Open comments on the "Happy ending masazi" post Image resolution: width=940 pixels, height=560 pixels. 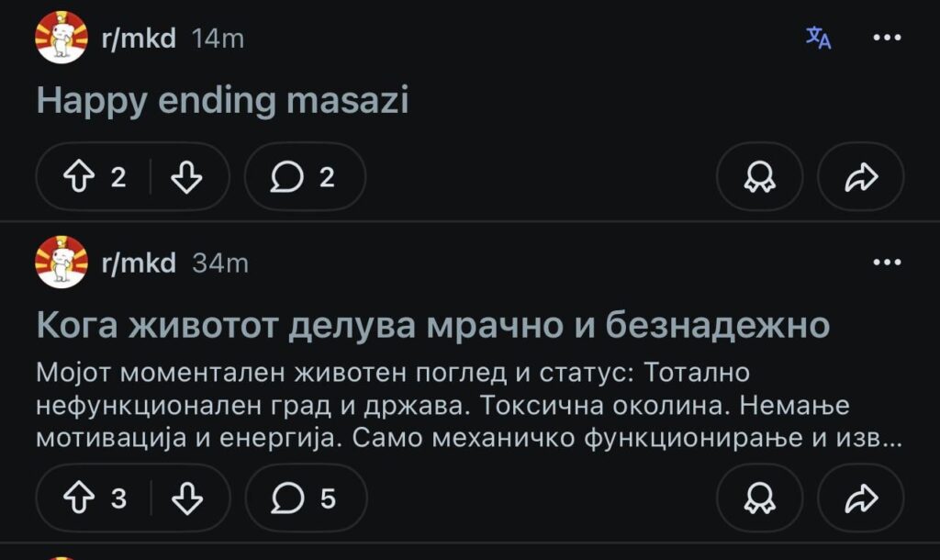(x=304, y=176)
